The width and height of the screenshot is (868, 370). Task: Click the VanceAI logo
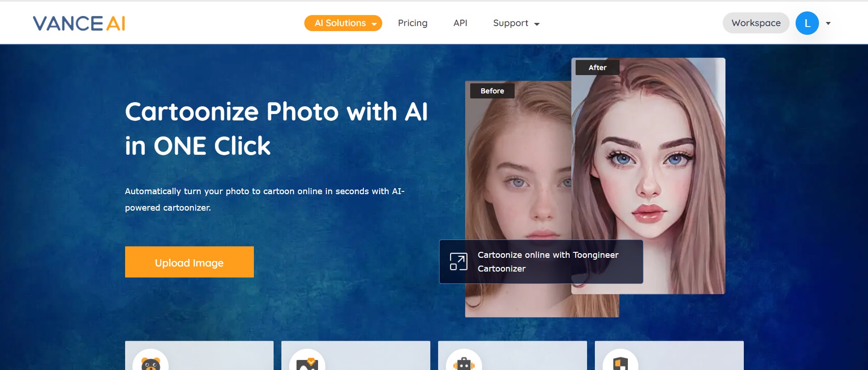coord(79,23)
